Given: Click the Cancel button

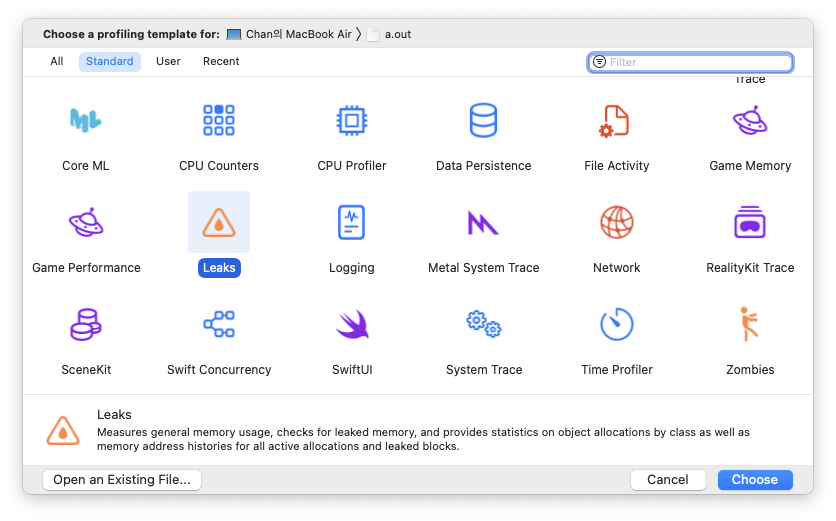Looking at the screenshot, I should (668, 479).
